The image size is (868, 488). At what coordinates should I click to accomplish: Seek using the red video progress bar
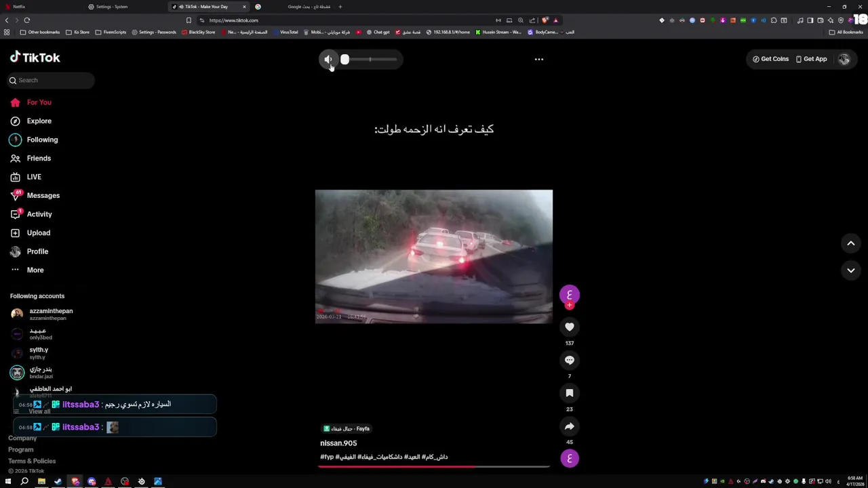434,466
